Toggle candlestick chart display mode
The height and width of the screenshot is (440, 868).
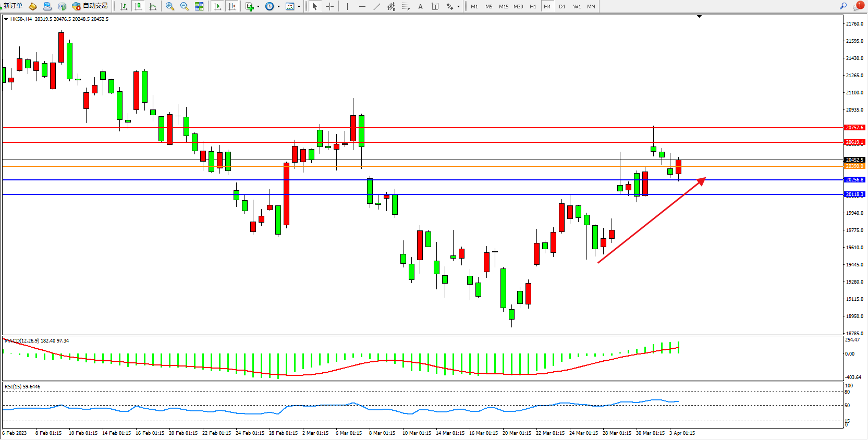(x=138, y=6)
